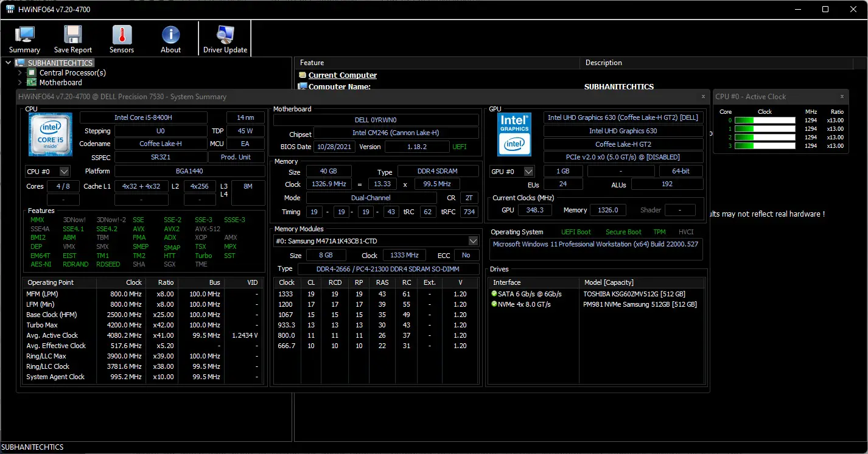This screenshot has width=868, height=454.
Task: Click the Intel CM246 chipset field
Action: point(396,133)
